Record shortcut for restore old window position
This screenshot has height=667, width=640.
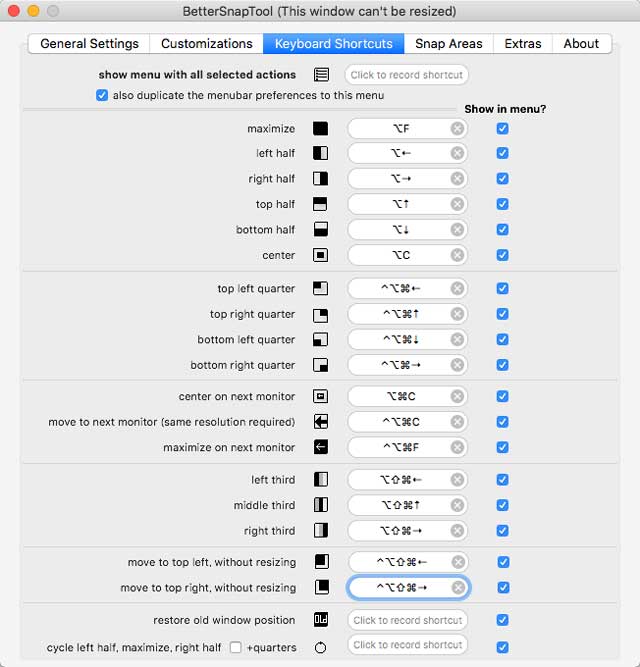pos(407,620)
